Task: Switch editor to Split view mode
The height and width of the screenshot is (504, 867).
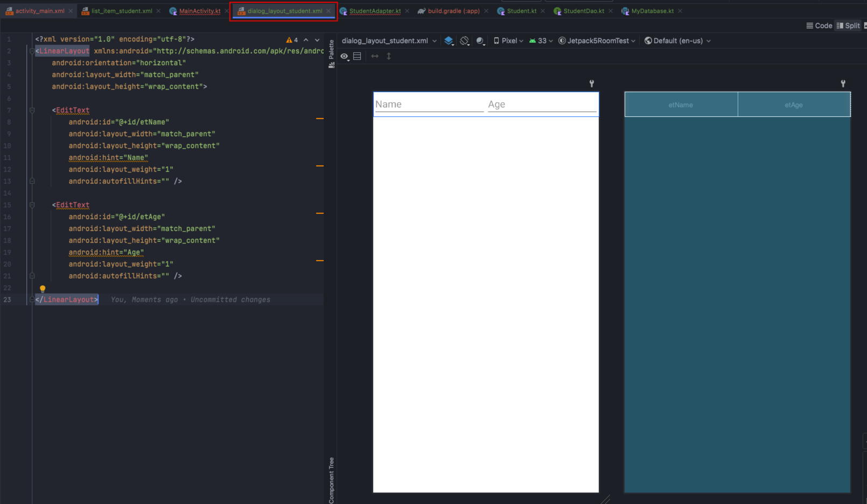Action: tap(848, 25)
